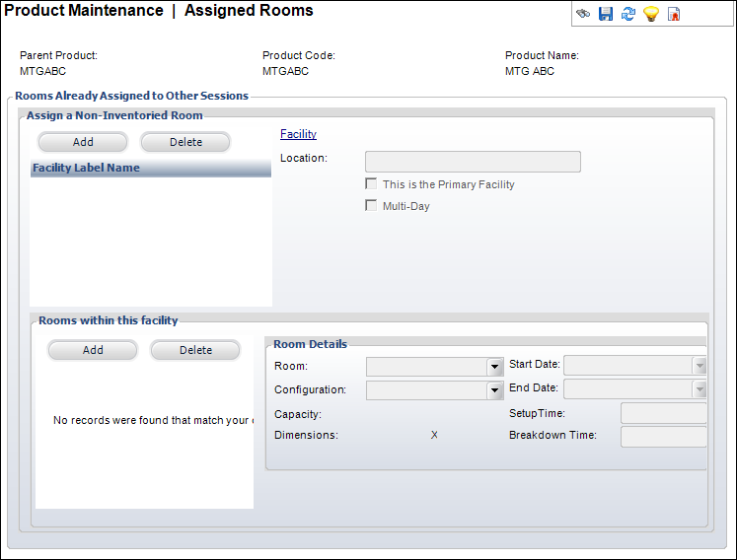Click the Dimensions label
Viewport: 737px width, 560px height.
[x=306, y=435]
